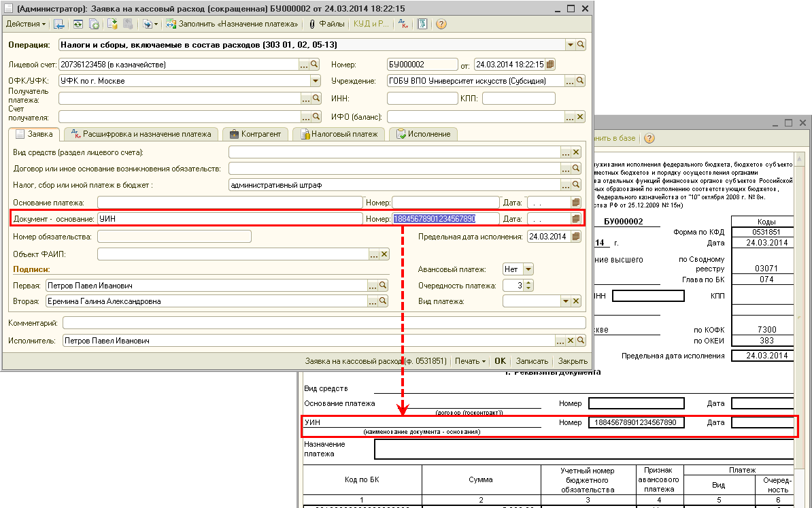
Task: Click the unpost document toolbar icon
Action: tap(128, 24)
